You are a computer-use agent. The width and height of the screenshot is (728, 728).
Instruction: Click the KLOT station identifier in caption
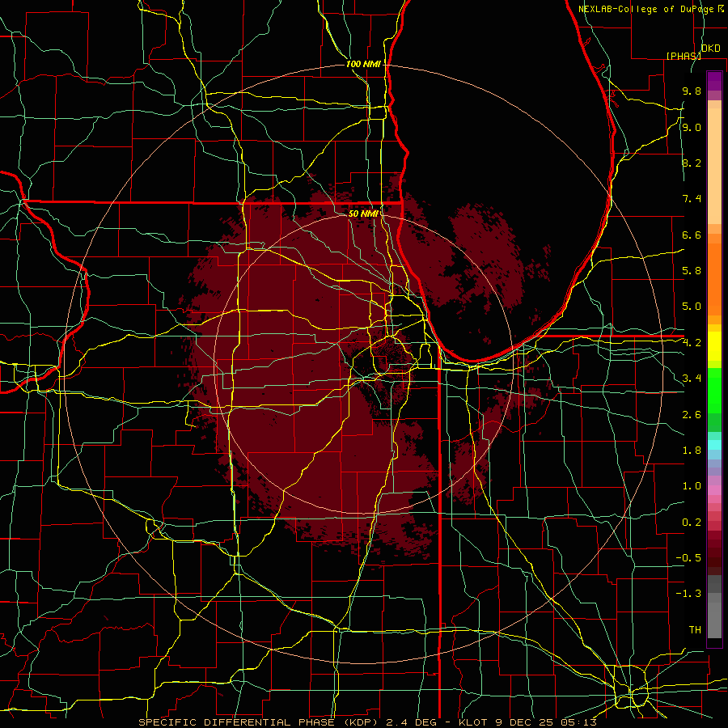click(x=472, y=722)
